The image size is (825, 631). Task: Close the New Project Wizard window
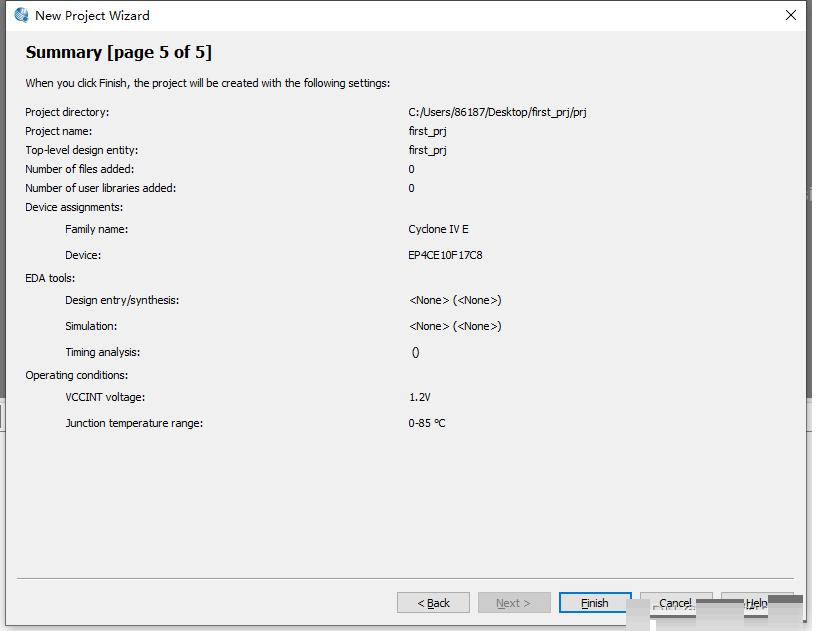790,15
